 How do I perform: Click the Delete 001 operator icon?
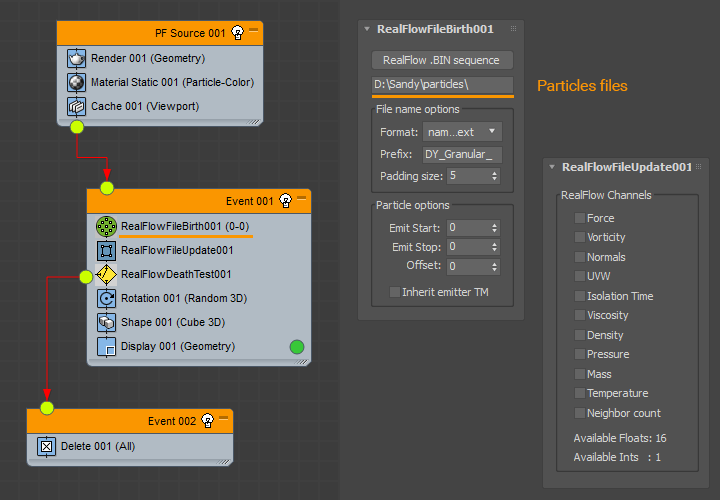tap(46, 446)
